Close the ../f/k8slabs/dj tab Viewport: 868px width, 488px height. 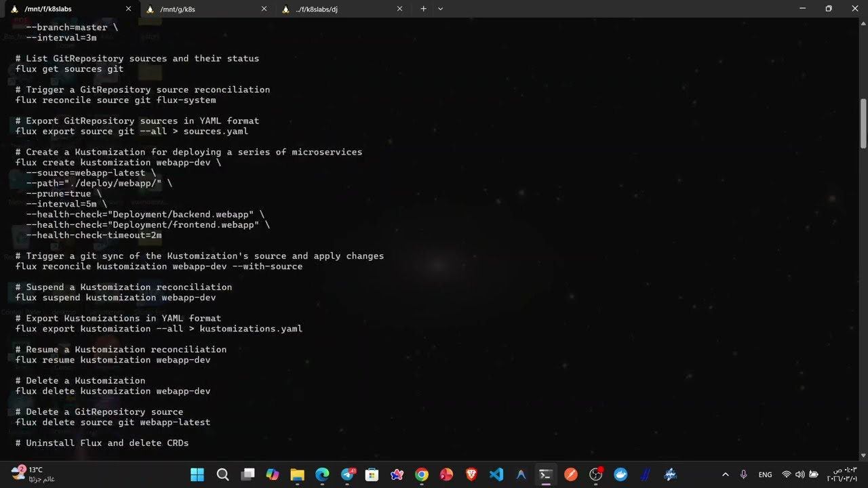point(399,9)
